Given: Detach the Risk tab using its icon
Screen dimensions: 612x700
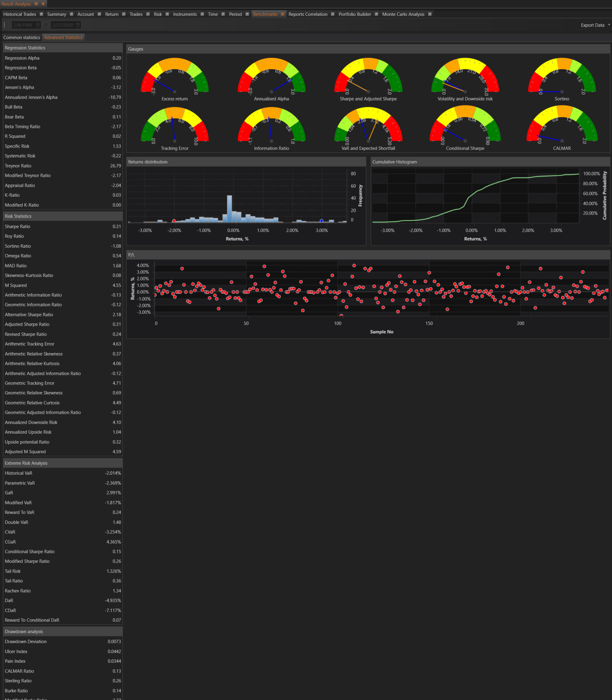Looking at the screenshot, I should click(x=167, y=14).
